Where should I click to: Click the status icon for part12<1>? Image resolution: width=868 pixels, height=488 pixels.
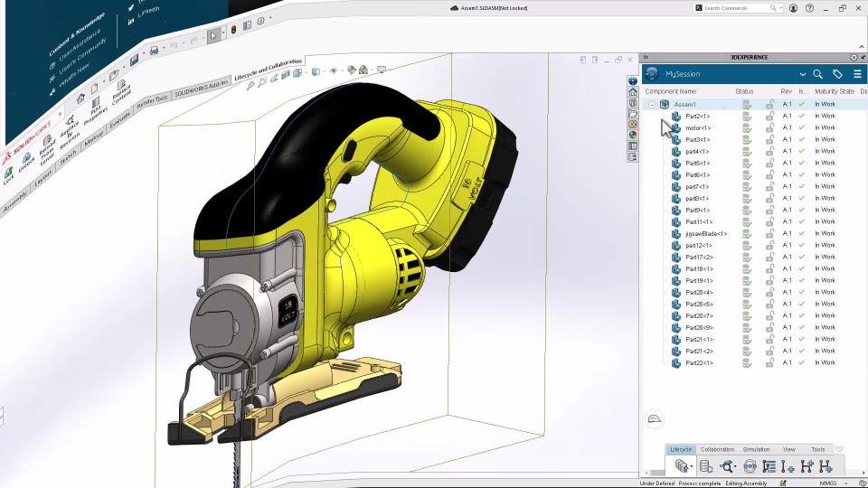747,246
